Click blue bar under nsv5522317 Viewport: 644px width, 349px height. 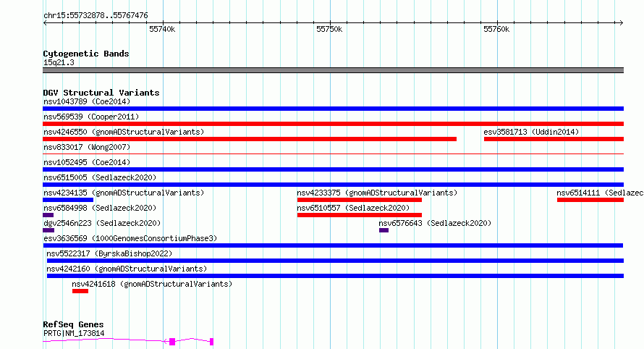click(x=335, y=261)
